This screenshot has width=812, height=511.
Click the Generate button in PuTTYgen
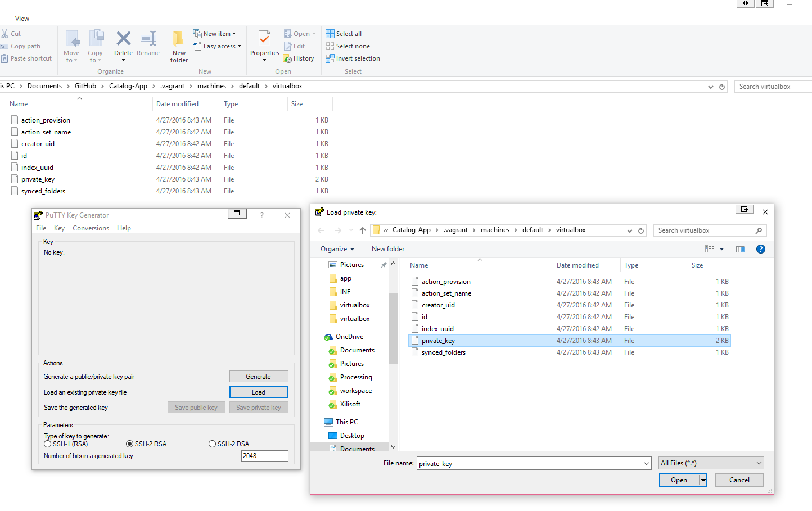(x=259, y=377)
